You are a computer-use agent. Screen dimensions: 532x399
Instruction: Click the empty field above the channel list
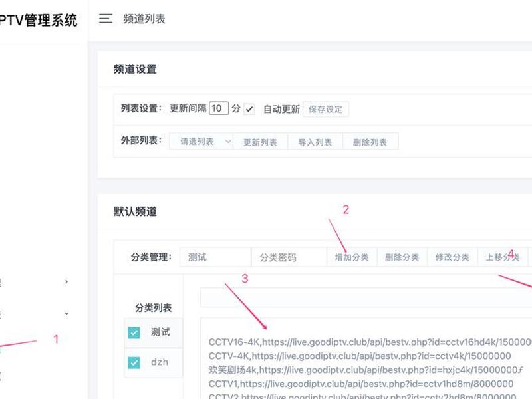pos(366,297)
